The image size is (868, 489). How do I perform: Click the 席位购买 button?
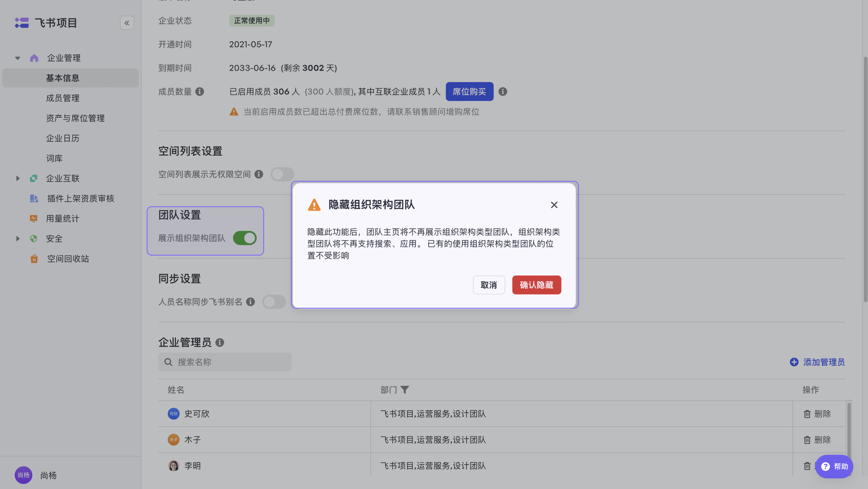tap(469, 92)
